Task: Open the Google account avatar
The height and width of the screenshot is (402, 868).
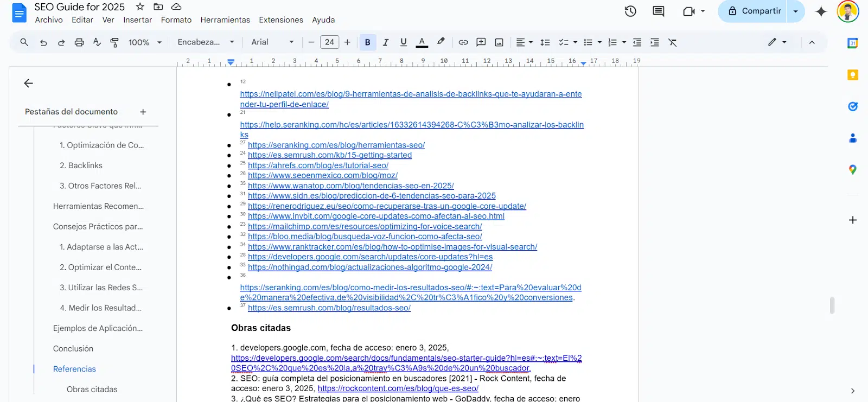Action: pyautogui.click(x=848, y=11)
